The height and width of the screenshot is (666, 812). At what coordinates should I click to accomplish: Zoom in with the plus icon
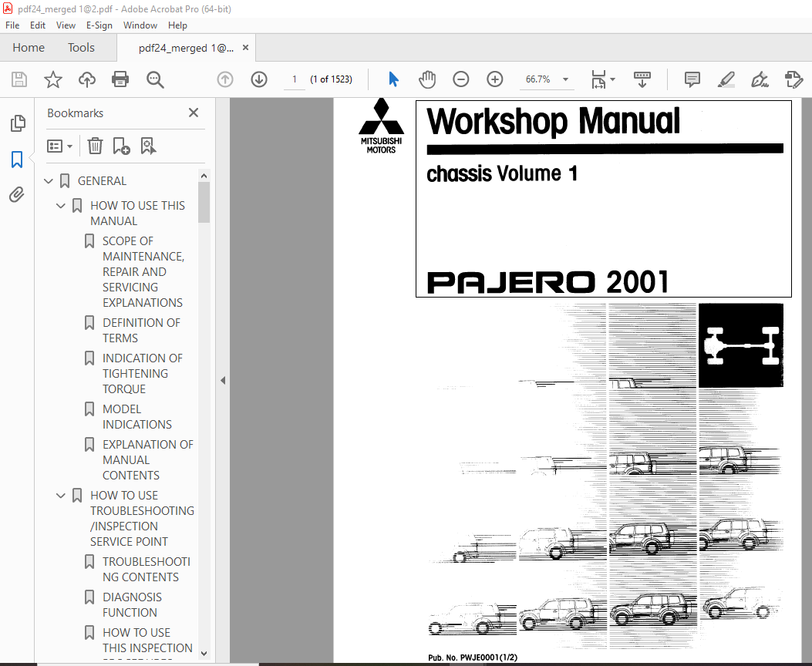[x=495, y=79]
